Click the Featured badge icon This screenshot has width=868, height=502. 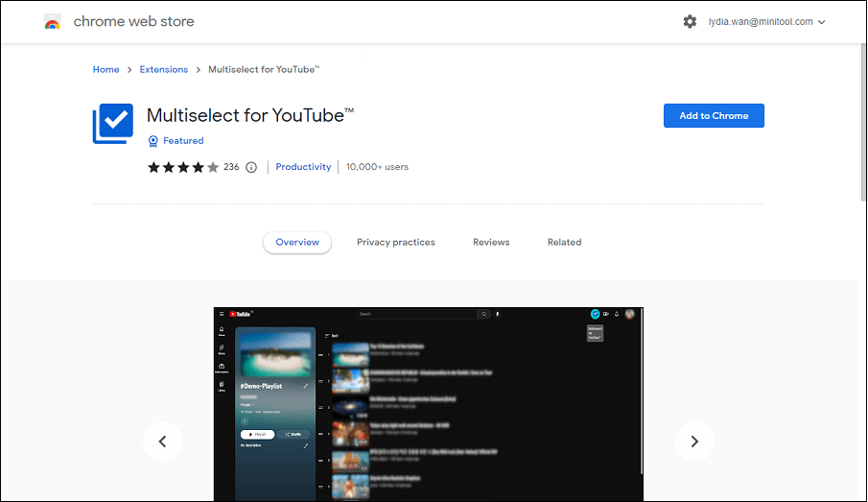pos(153,141)
